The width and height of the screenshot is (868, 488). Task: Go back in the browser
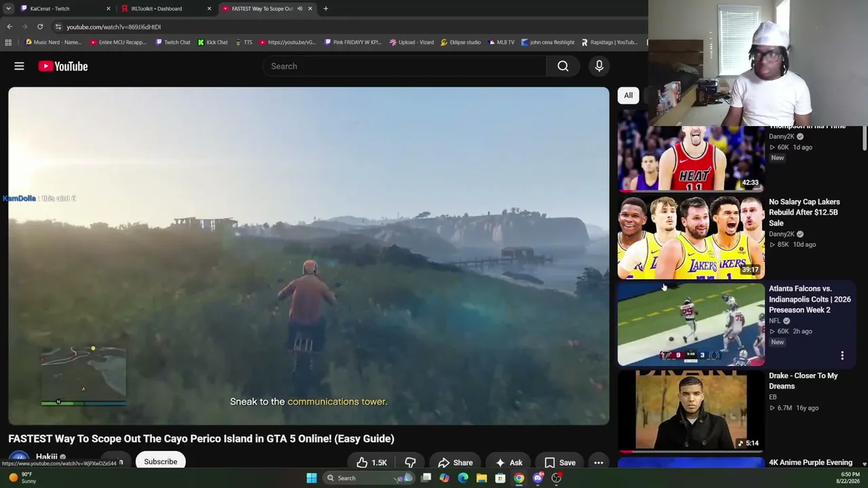coord(9,26)
